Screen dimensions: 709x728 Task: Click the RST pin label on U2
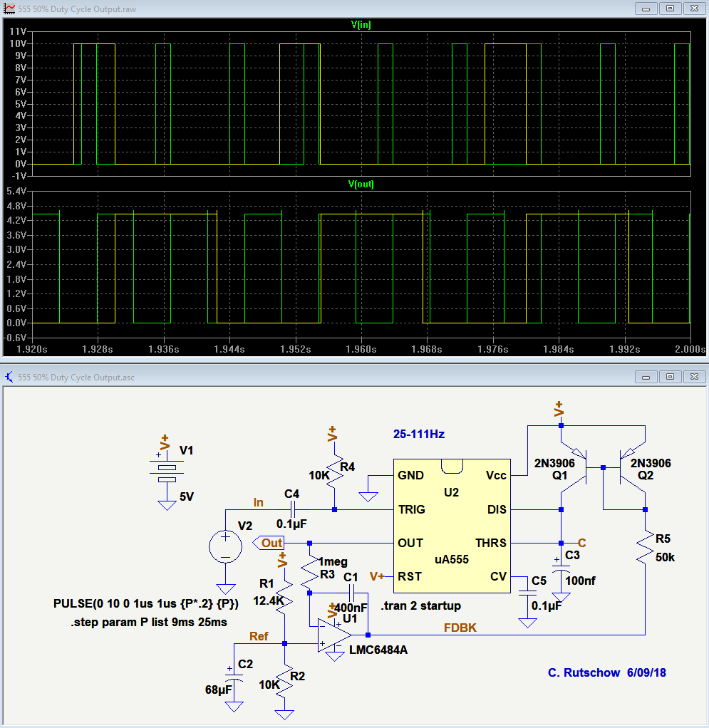(410, 576)
